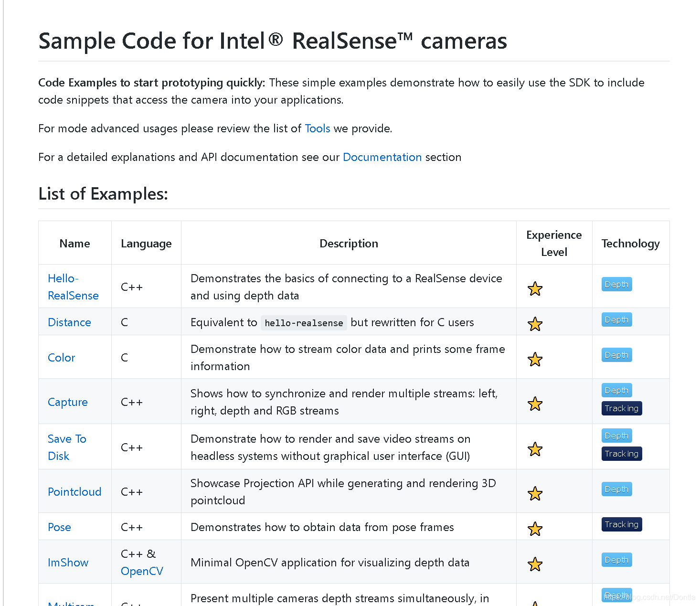Click the Language column header
Image resolution: width=700 pixels, height=606 pixels.
pyautogui.click(x=146, y=244)
